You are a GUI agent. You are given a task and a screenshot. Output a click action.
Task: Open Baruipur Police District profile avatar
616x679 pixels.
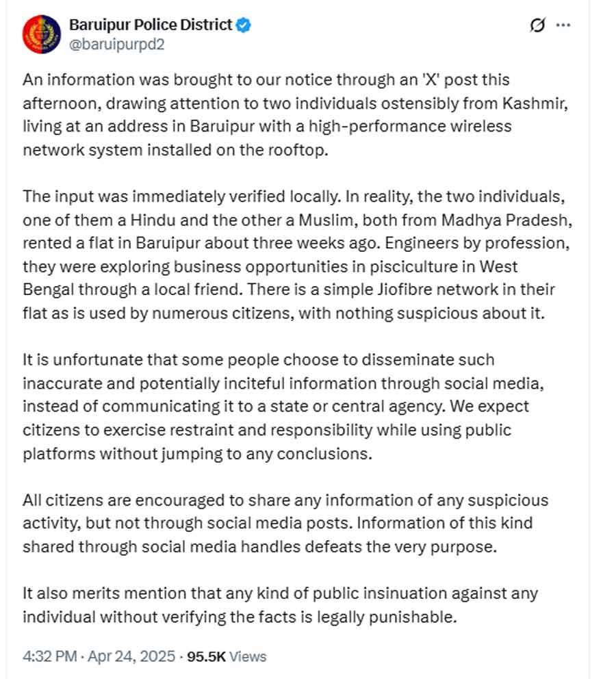42,34
